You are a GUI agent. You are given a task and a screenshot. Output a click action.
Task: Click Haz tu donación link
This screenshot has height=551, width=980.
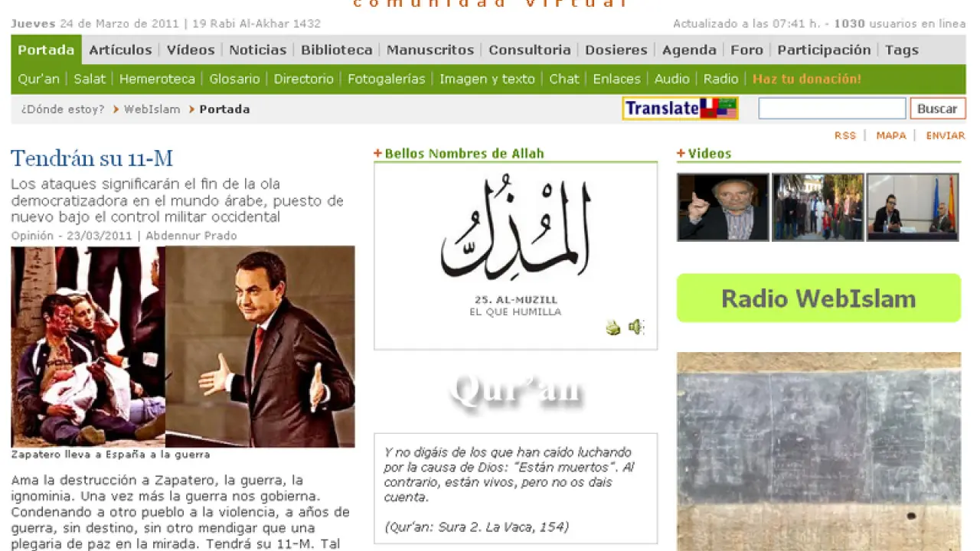point(806,79)
